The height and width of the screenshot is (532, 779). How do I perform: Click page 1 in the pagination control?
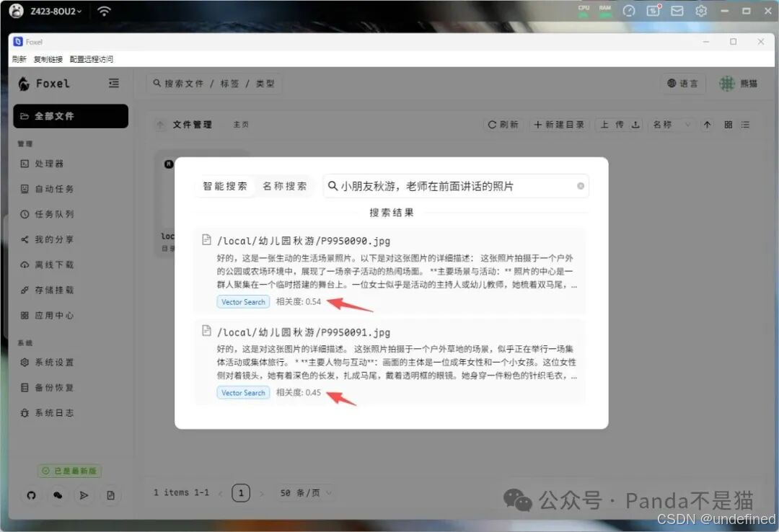[x=240, y=493]
